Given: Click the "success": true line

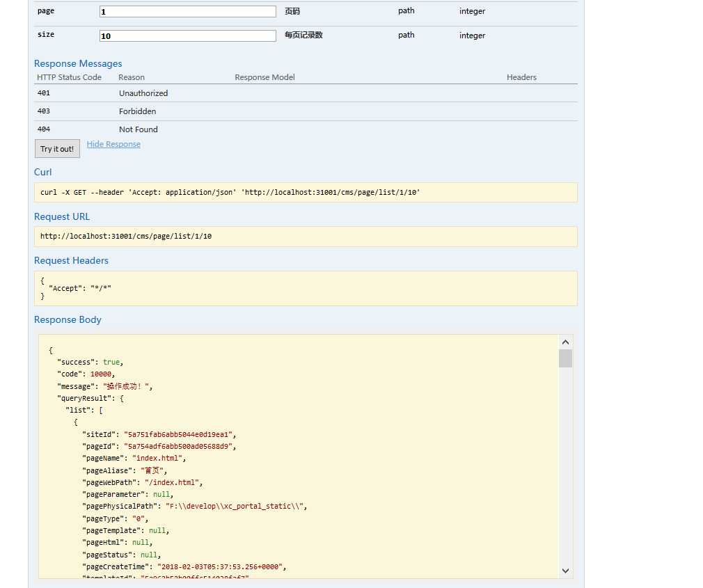Looking at the screenshot, I should tap(90, 362).
